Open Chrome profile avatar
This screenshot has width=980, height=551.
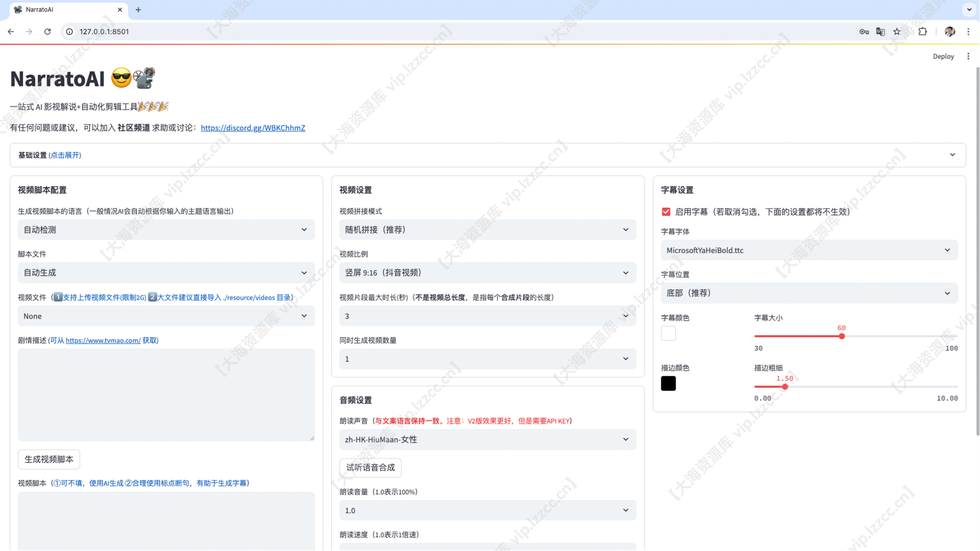950,32
